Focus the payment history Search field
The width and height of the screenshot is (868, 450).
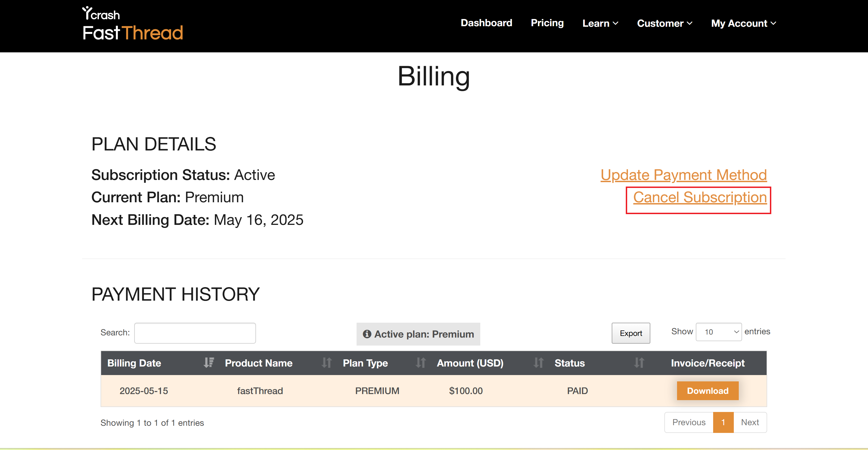(195, 333)
